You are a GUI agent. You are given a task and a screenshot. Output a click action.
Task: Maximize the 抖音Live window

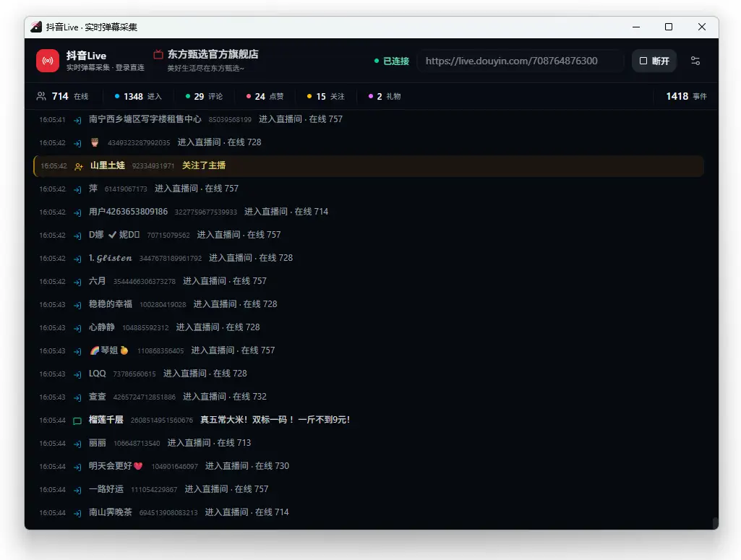point(669,27)
